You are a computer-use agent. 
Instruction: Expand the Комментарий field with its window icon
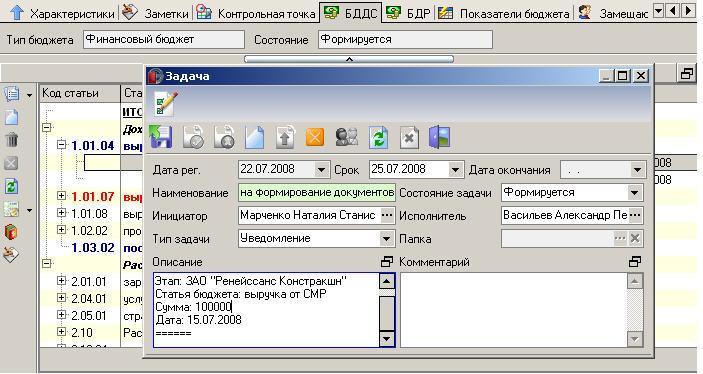pyautogui.click(x=635, y=261)
